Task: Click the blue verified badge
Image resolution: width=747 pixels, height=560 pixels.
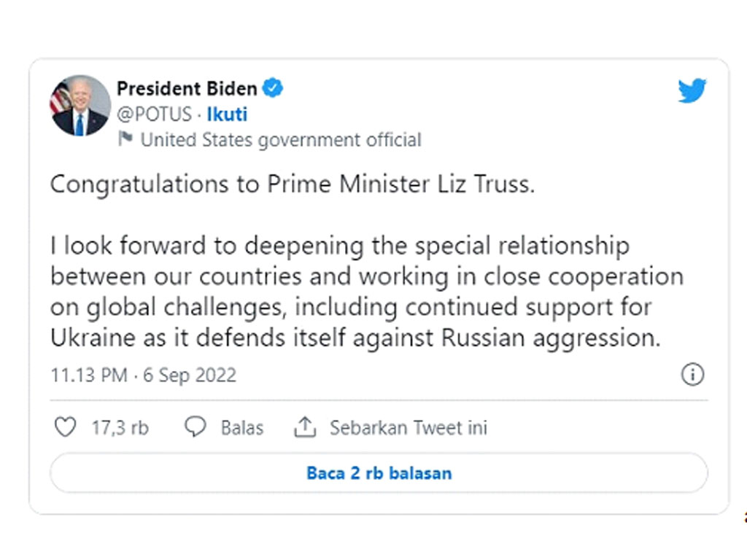Action: (x=273, y=88)
